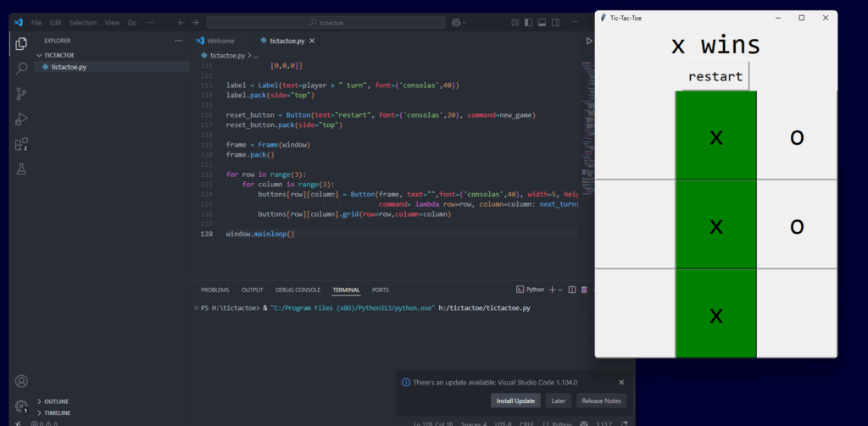Switch to the DEBUG CONSOLE tab

click(298, 290)
